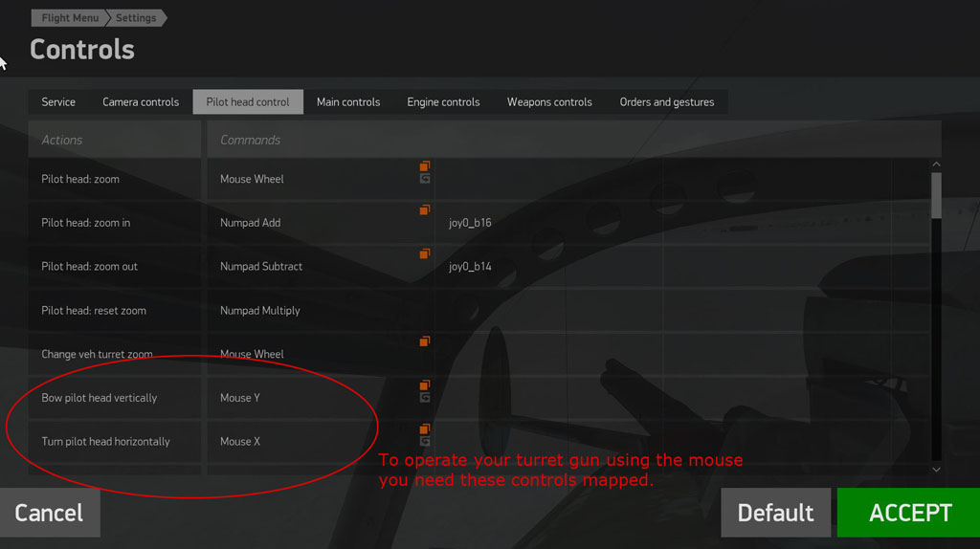
Task: Select Mouse Wheel command for Pilot head: zoom
Action: pos(321,179)
